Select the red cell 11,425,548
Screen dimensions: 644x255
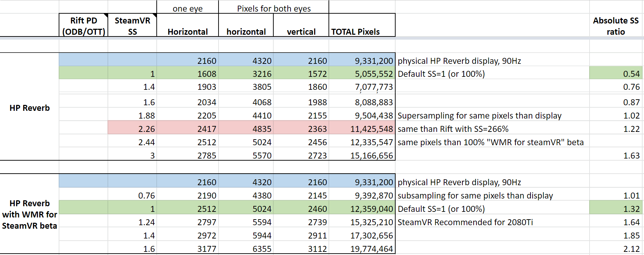point(362,128)
